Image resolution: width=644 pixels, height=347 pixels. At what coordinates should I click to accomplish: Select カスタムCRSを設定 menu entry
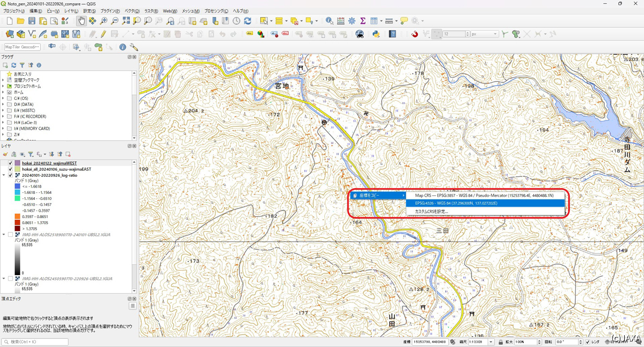pyautogui.click(x=485, y=211)
